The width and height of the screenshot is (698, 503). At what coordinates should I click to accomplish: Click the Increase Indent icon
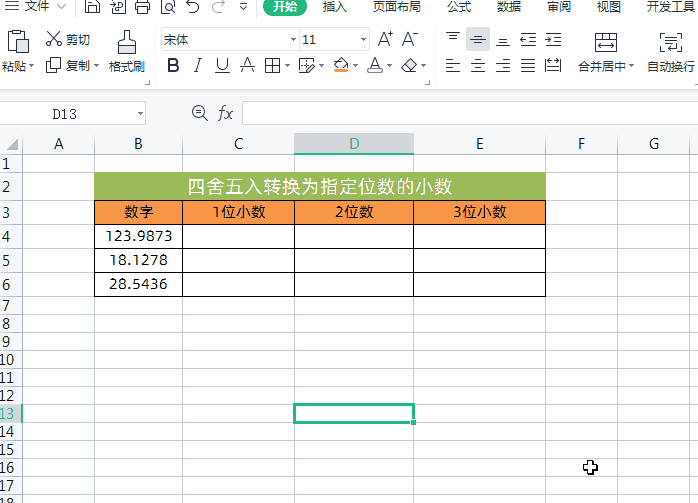click(x=553, y=40)
